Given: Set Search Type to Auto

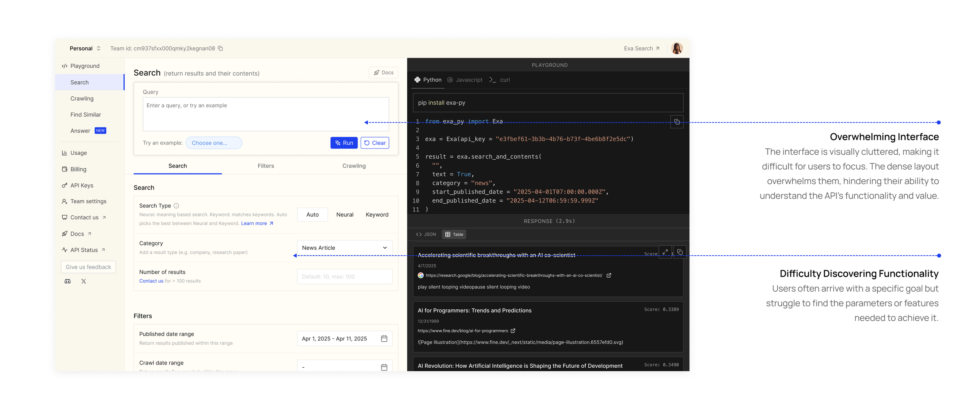Looking at the screenshot, I should [312, 215].
